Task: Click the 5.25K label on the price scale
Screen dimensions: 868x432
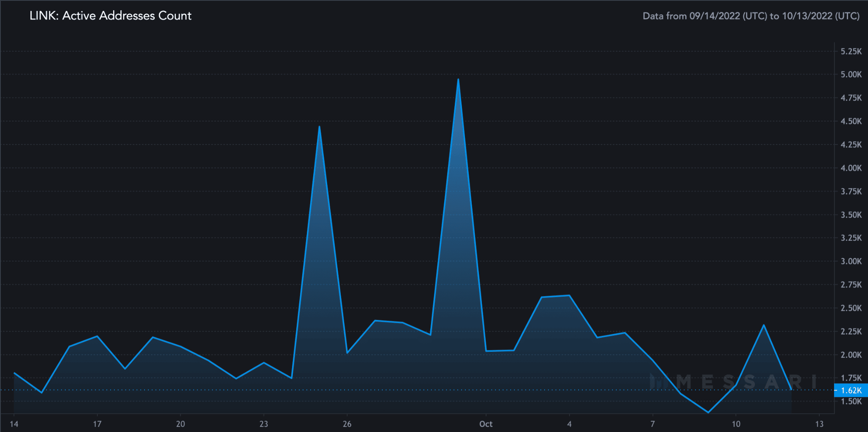Action: (x=851, y=51)
